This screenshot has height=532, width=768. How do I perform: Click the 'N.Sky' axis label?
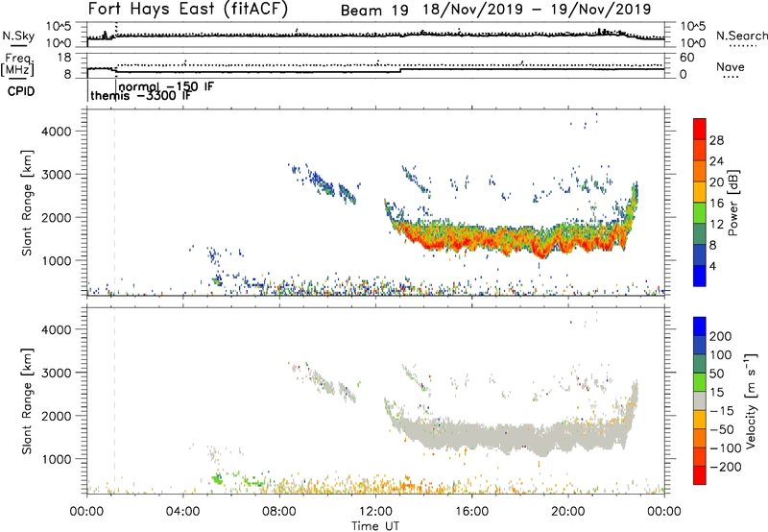[x=18, y=36]
